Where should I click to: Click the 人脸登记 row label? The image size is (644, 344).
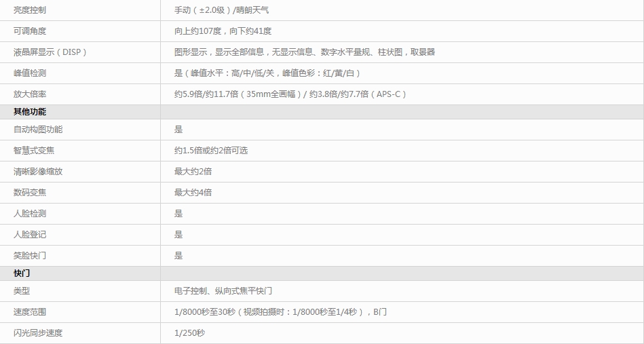pyautogui.click(x=30, y=235)
